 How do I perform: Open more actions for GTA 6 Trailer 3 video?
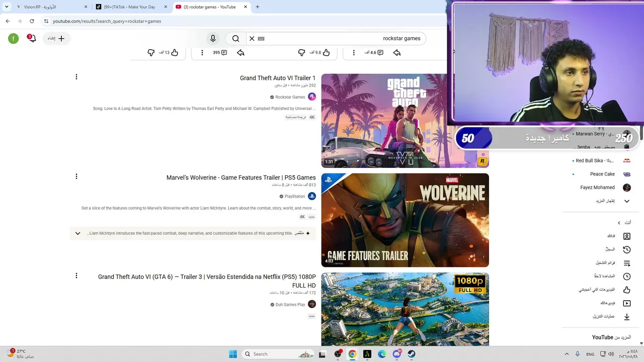coord(76,276)
